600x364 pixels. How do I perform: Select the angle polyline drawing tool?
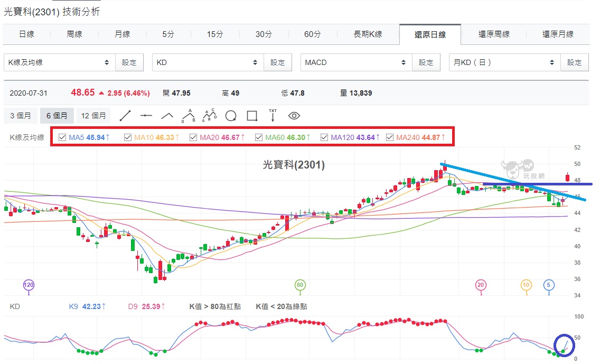167,116
